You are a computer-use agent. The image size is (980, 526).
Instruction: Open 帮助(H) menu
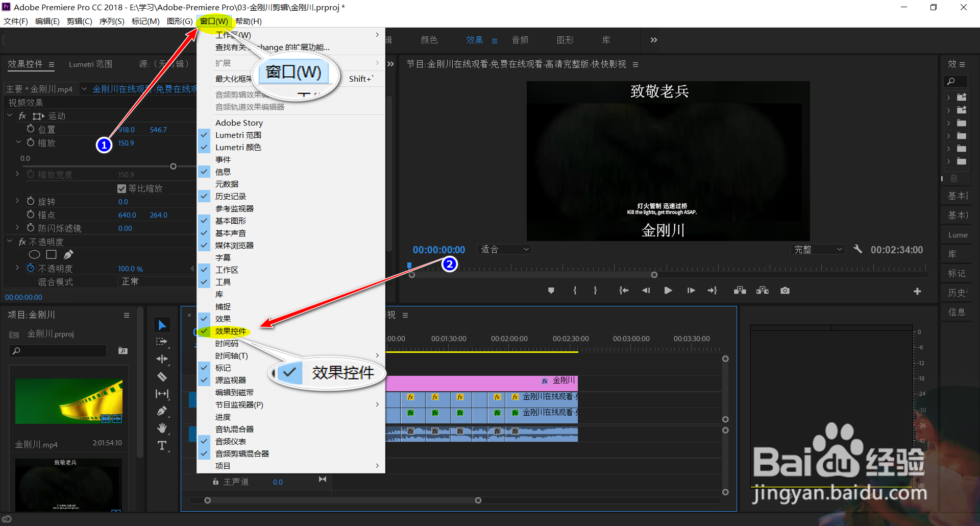pyautogui.click(x=248, y=21)
